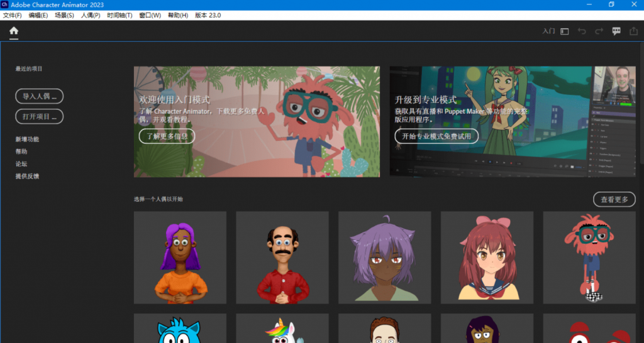Click 开始专业模式免费试用 button
The width and height of the screenshot is (644, 343).
click(x=436, y=136)
